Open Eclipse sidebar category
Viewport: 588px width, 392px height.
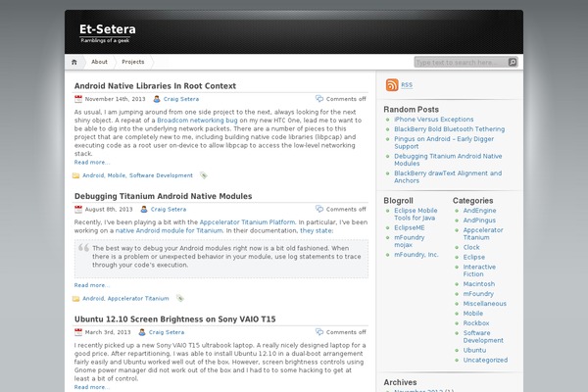[474, 257]
